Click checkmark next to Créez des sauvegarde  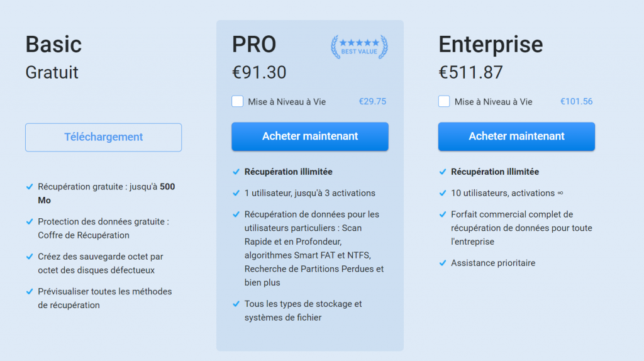point(30,256)
